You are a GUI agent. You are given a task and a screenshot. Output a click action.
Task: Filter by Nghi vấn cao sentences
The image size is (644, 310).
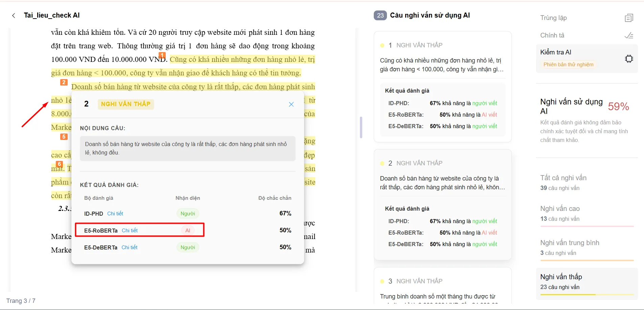587,214
